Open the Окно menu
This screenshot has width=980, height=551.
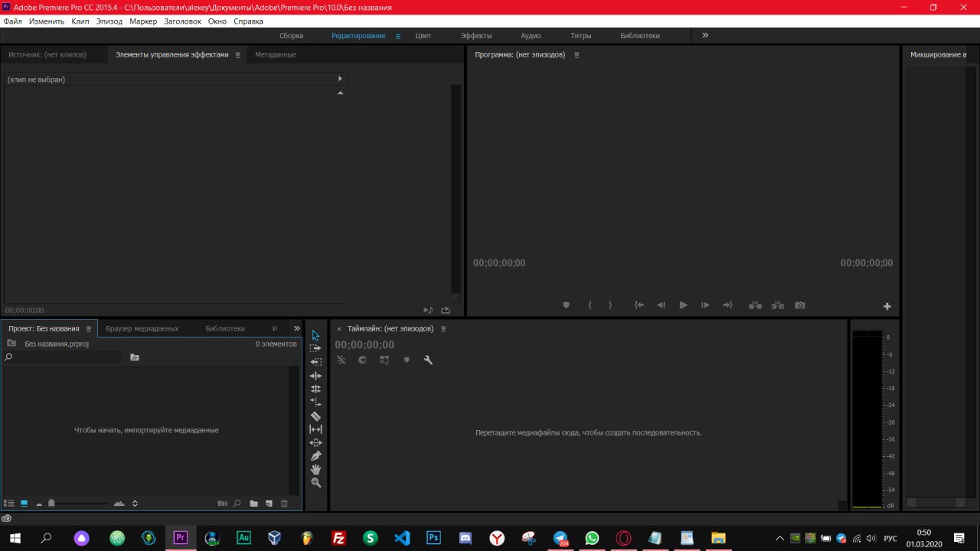[x=217, y=21]
